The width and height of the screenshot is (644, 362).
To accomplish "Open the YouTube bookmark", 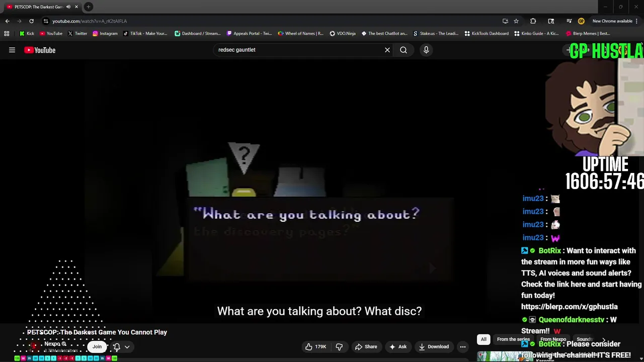I will tap(51, 34).
